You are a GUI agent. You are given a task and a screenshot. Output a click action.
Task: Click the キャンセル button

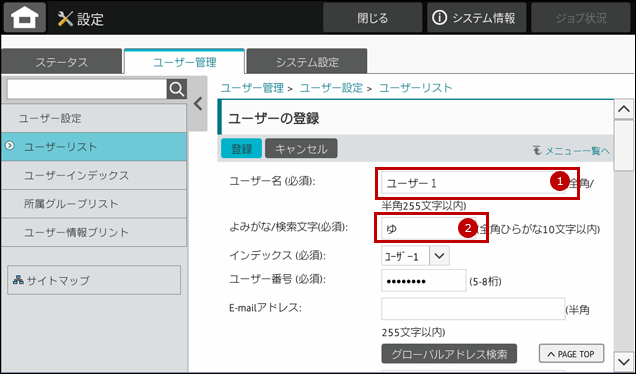tap(301, 148)
